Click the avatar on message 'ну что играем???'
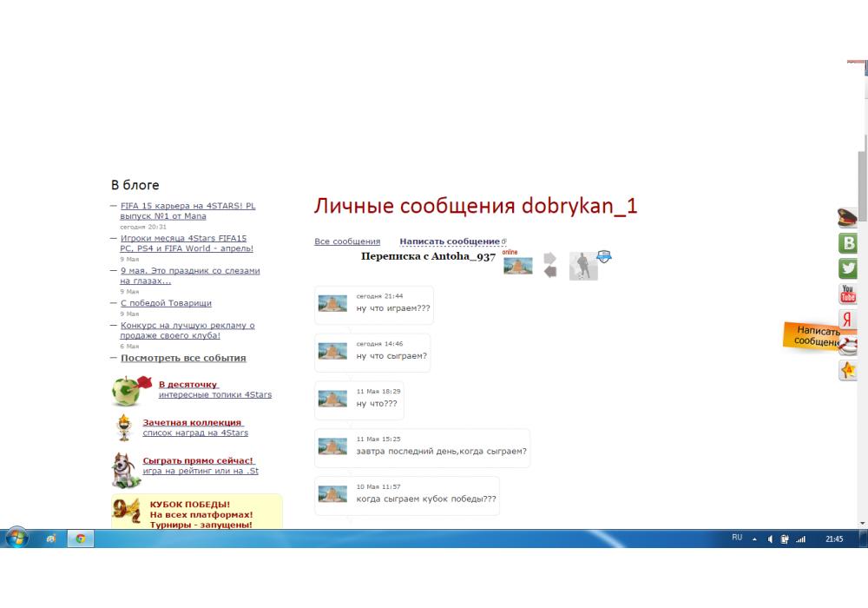This screenshot has width=868, height=608. [x=332, y=303]
